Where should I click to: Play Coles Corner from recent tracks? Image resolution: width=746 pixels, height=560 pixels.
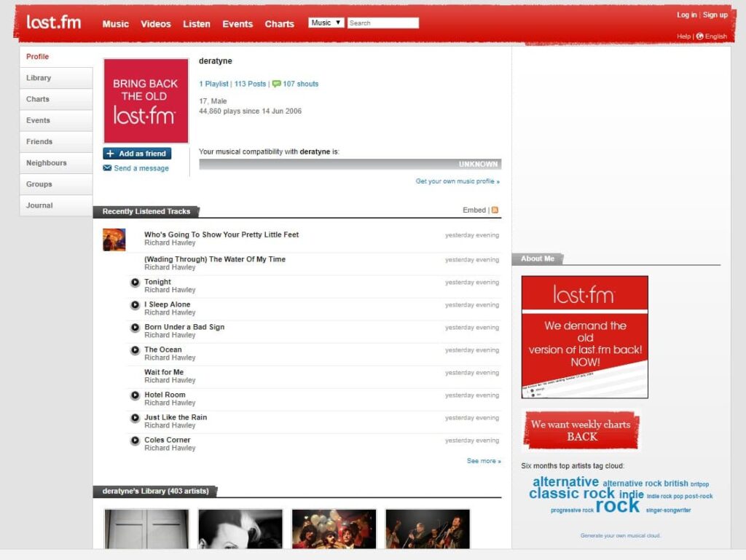tap(136, 441)
